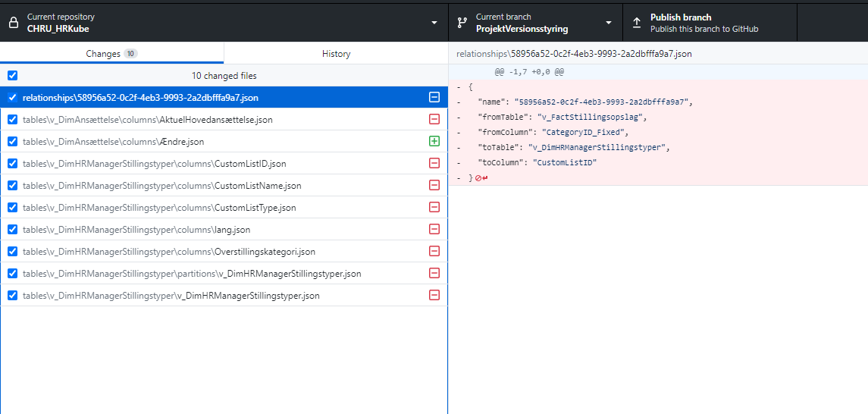Click the deleted status icon for Overstillingskategori.json

[434, 251]
